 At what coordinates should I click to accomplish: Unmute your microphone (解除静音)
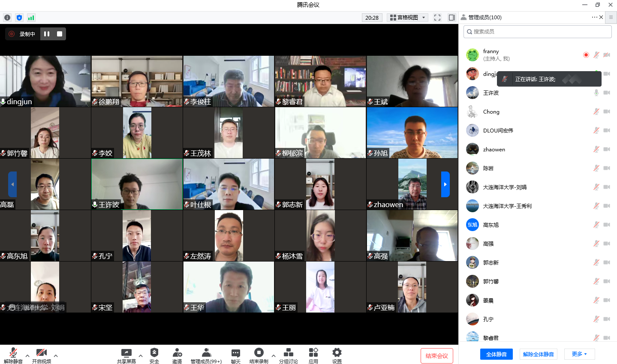(13, 355)
